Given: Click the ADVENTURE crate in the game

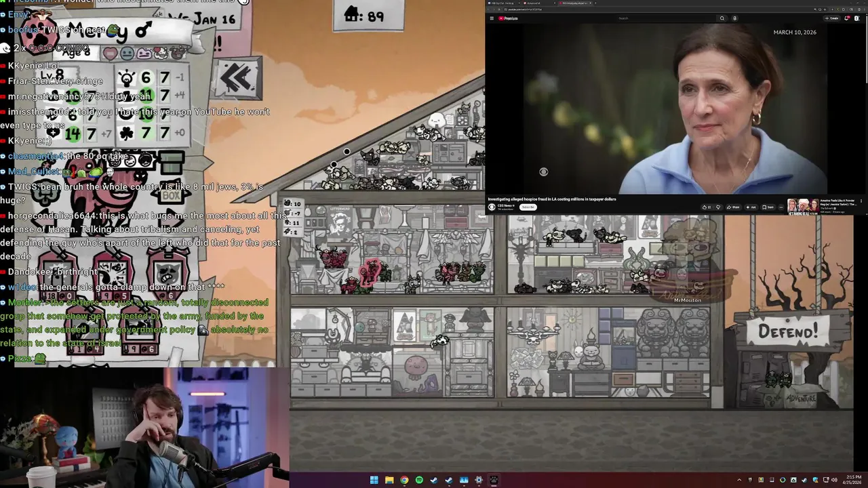Looking at the screenshot, I should [800, 399].
